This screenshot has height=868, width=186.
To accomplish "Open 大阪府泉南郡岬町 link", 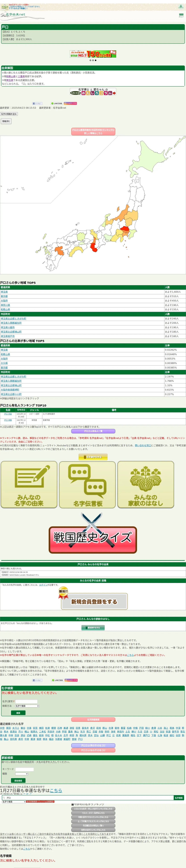I will [10, 390].
